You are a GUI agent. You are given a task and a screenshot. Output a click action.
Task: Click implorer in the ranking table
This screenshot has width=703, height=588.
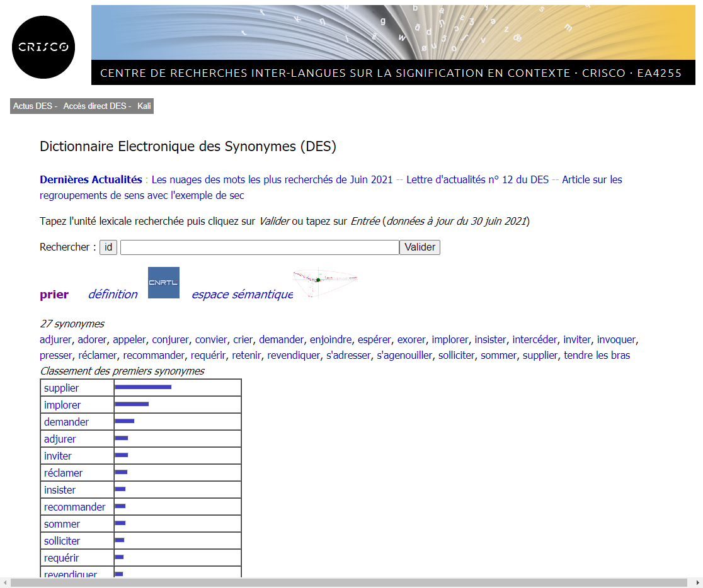[x=62, y=405]
